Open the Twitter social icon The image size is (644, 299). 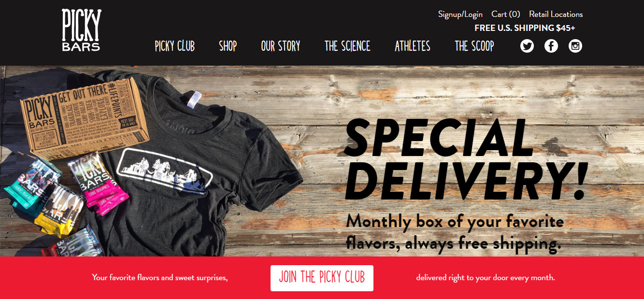[527, 46]
